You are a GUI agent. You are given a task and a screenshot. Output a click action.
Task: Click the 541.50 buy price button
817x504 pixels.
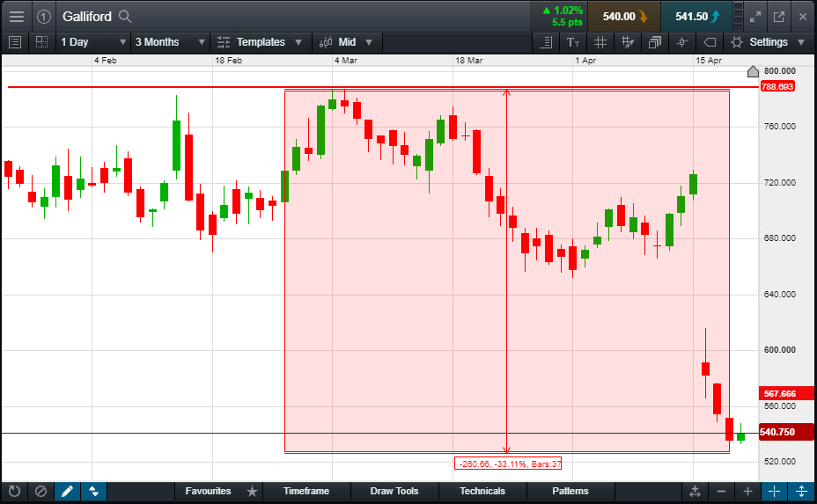tap(696, 17)
